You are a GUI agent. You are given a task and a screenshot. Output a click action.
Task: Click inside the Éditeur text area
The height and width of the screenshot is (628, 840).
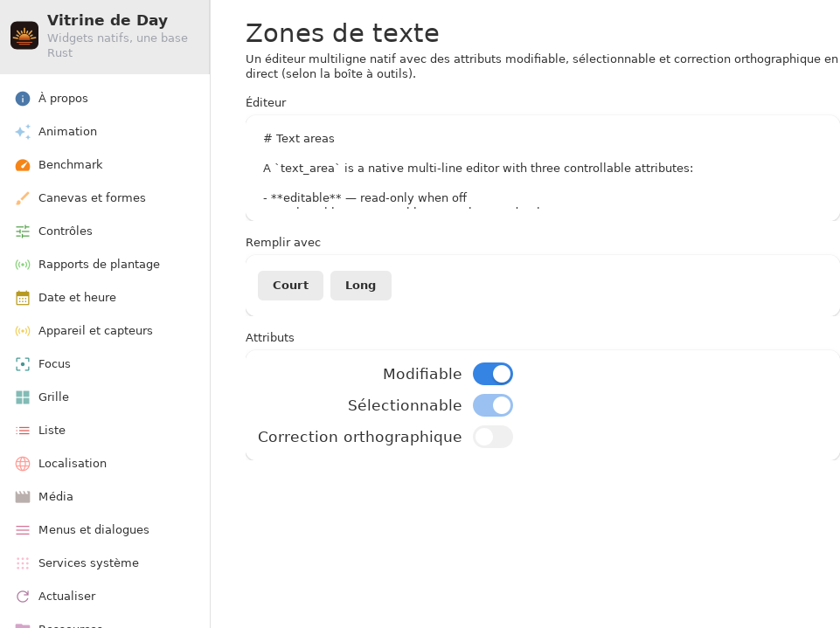click(x=542, y=168)
